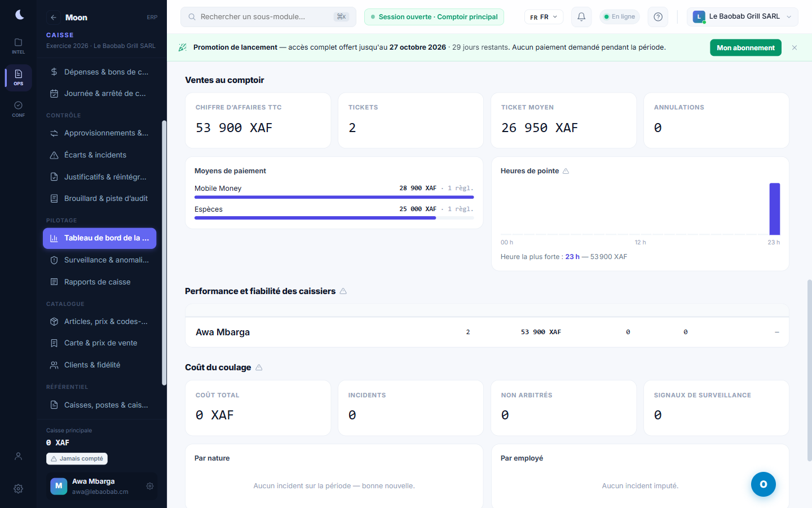Open Justificatifs & réintégrations item
This screenshot has width=812, height=508.
(99, 177)
